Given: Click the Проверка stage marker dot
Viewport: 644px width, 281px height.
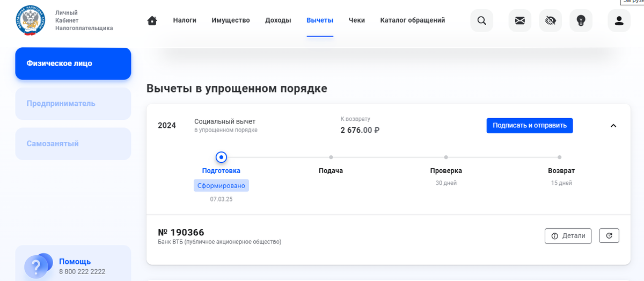Looking at the screenshot, I should coord(446,157).
